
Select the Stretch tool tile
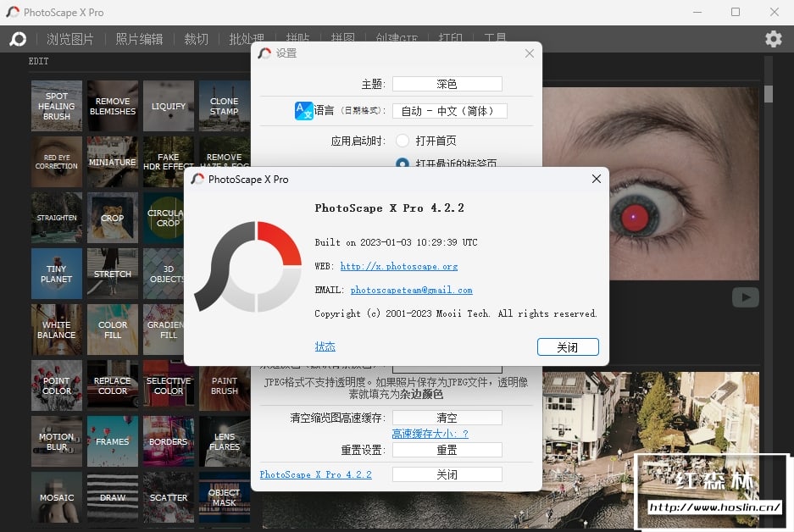[x=113, y=274]
